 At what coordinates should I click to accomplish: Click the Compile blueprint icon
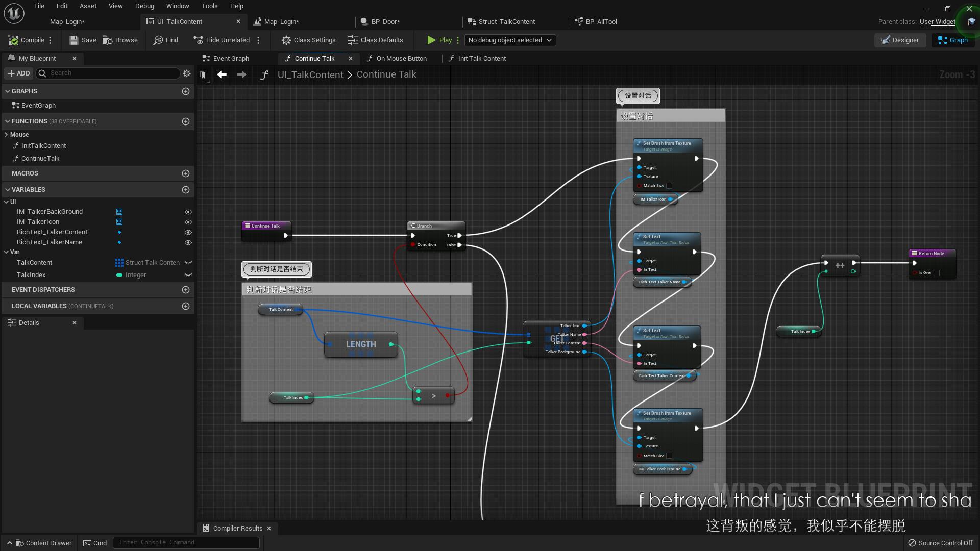click(x=14, y=40)
